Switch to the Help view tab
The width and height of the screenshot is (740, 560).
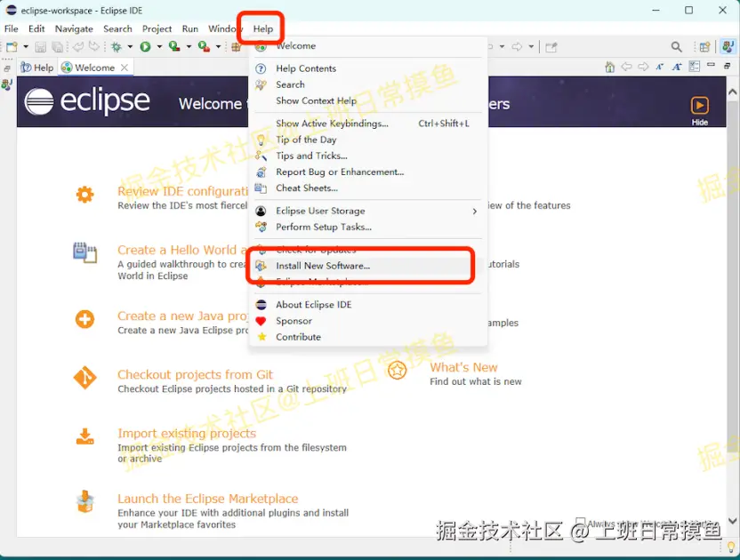click(37, 68)
